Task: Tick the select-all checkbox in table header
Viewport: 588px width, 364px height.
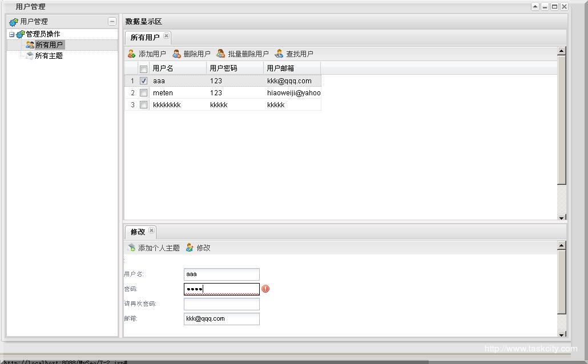Action: pos(143,69)
